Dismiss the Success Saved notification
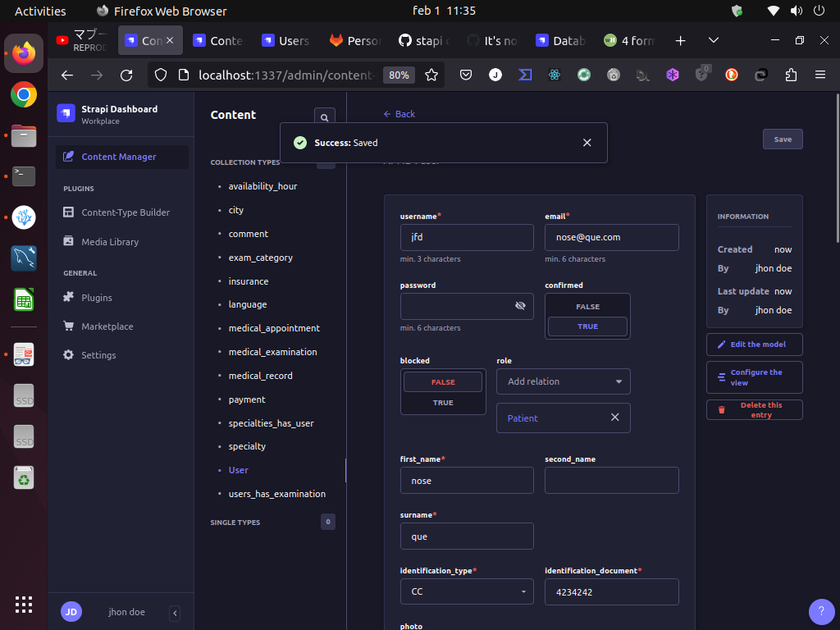The width and height of the screenshot is (840, 630). pyautogui.click(x=587, y=143)
